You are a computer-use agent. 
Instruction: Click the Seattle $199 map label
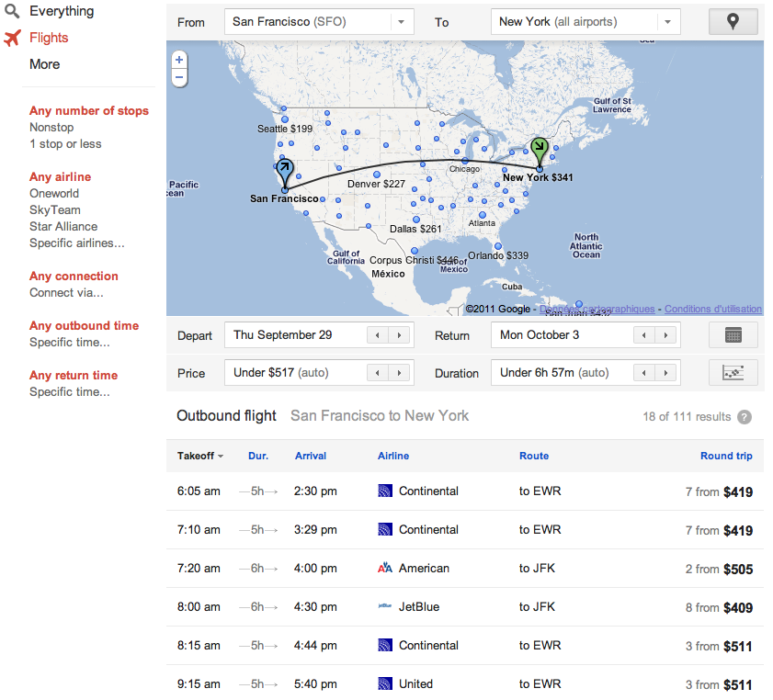(x=285, y=129)
